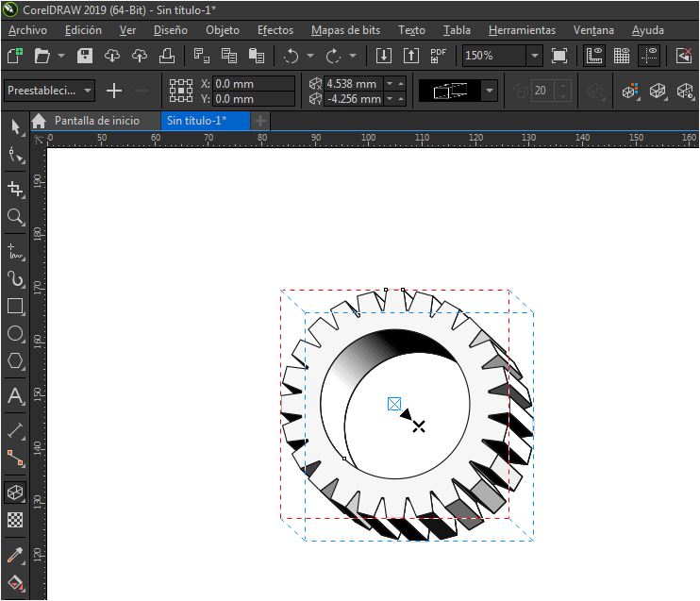Select the Freehand drawing tool
700x601 pixels.
(x=16, y=252)
